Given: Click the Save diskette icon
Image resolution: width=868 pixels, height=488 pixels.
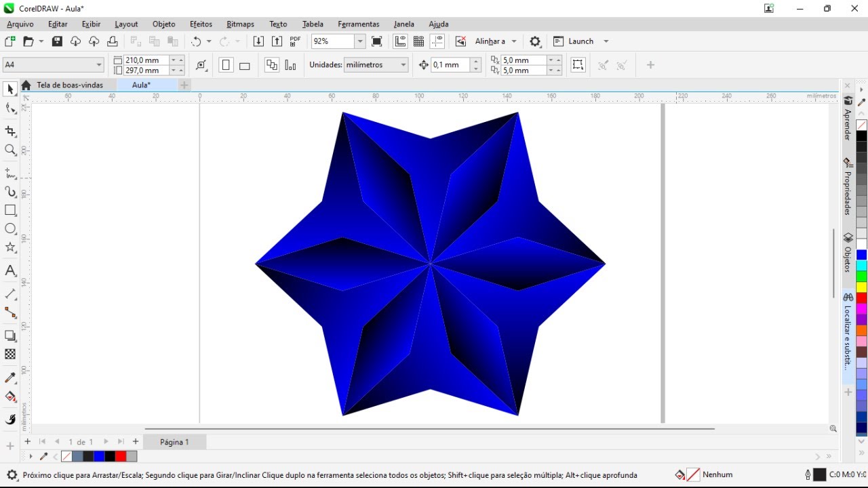Looking at the screenshot, I should click(57, 41).
